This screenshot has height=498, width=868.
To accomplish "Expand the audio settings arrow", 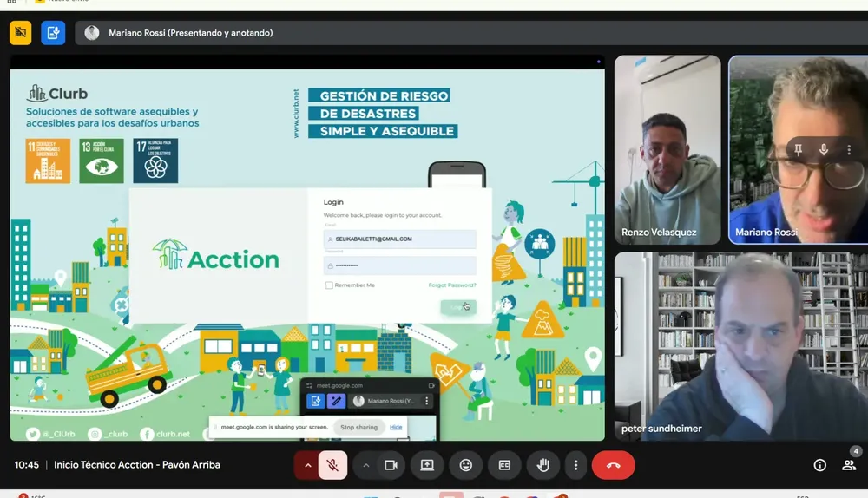I will coord(307,465).
